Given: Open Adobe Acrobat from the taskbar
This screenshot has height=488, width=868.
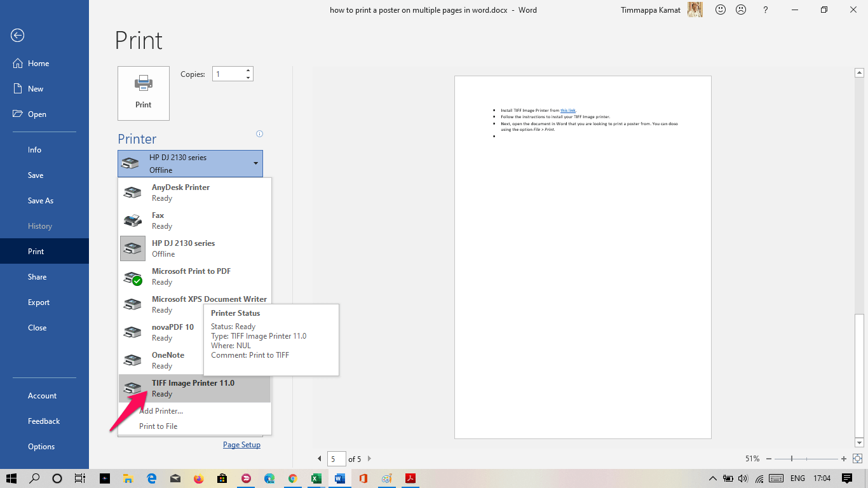Looking at the screenshot, I should coord(410,478).
